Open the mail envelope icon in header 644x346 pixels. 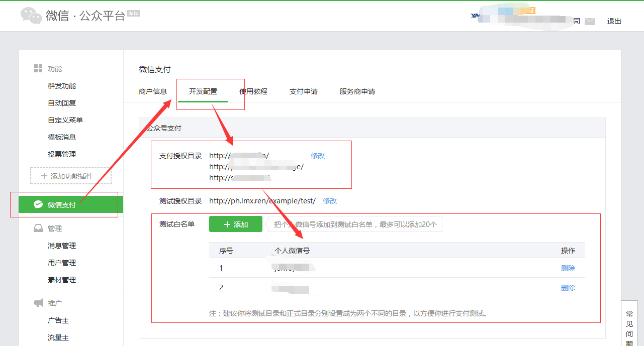click(x=590, y=21)
